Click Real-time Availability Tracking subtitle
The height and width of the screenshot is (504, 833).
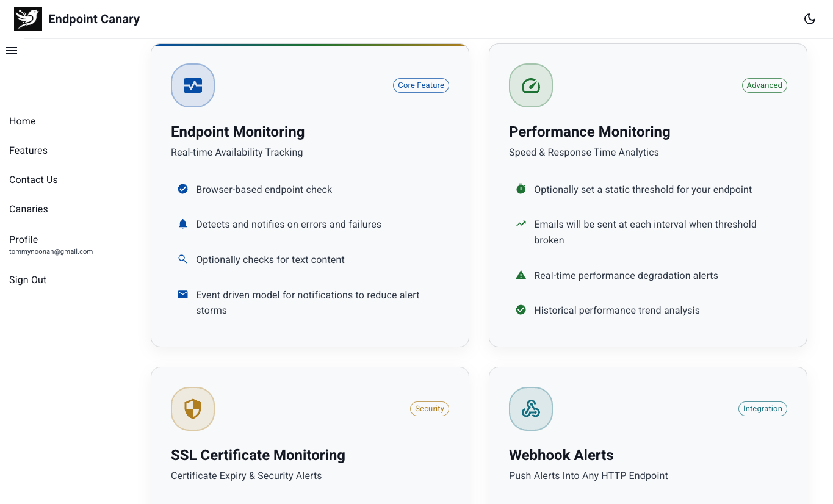click(x=237, y=153)
